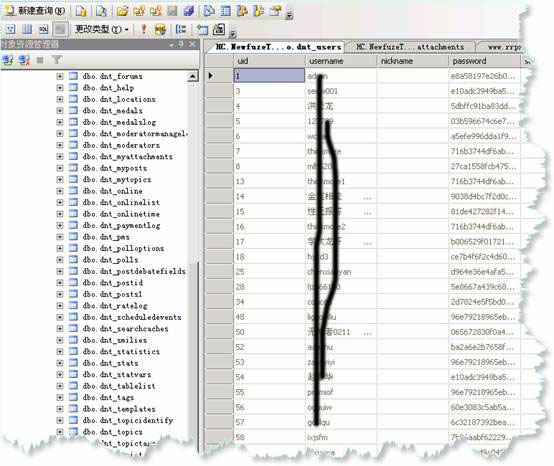Click the table icon beside dbo.dnt_ratelog
Screen dimensions: 554x466
[x=73, y=306]
